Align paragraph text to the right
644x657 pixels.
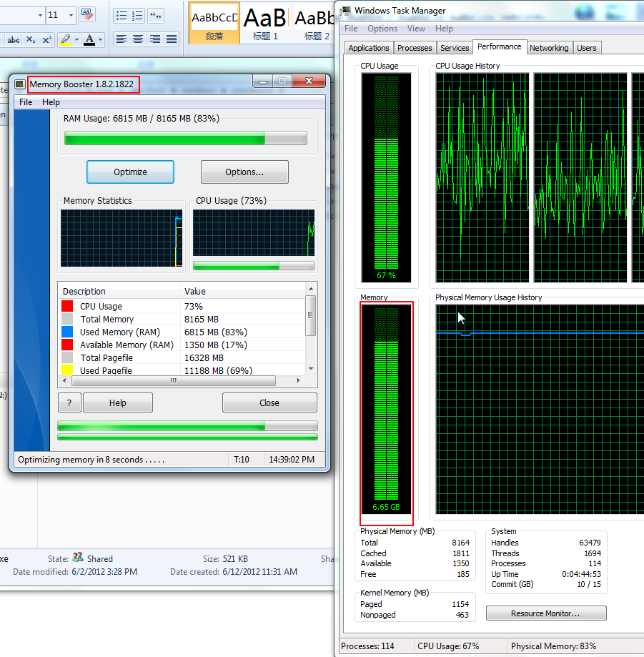pyautogui.click(x=155, y=39)
